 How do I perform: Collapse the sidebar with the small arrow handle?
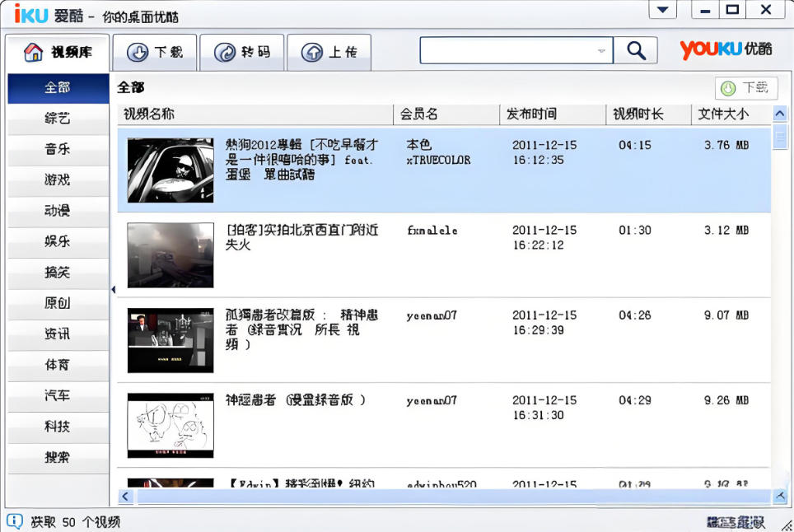point(114,290)
